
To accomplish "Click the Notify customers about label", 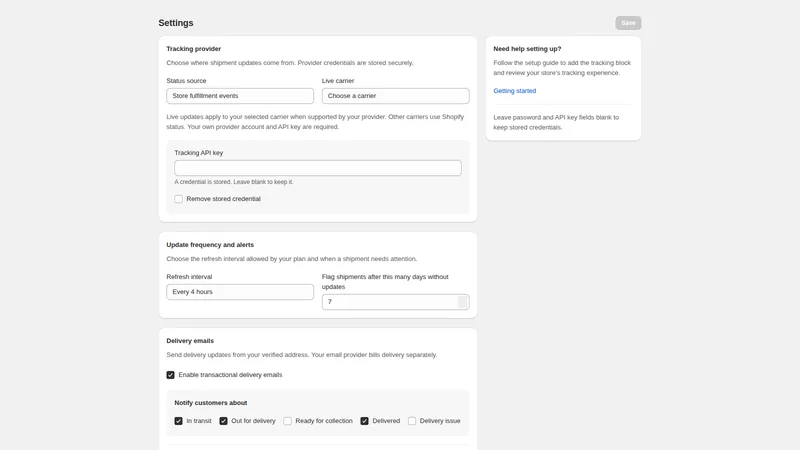I will click(x=211, y=403).
